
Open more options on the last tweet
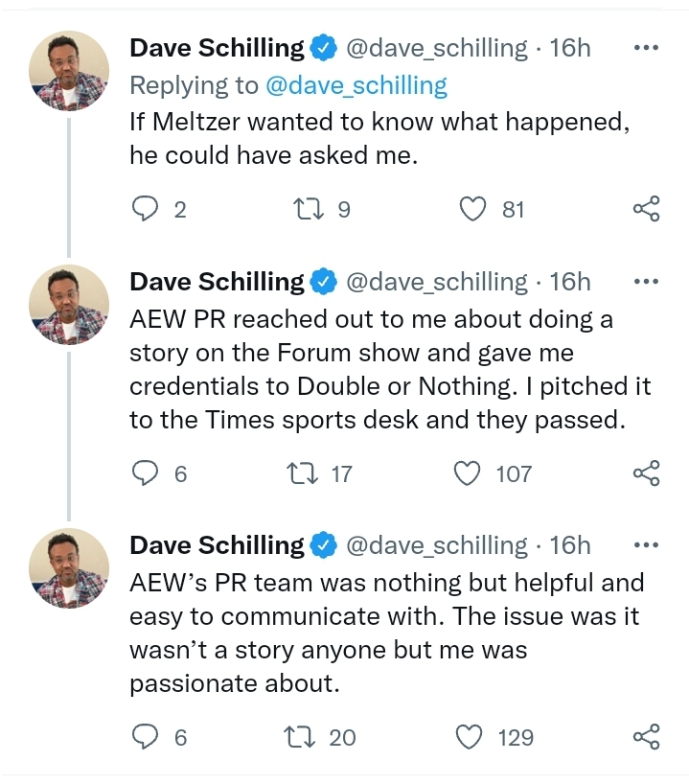coord(647,545)
